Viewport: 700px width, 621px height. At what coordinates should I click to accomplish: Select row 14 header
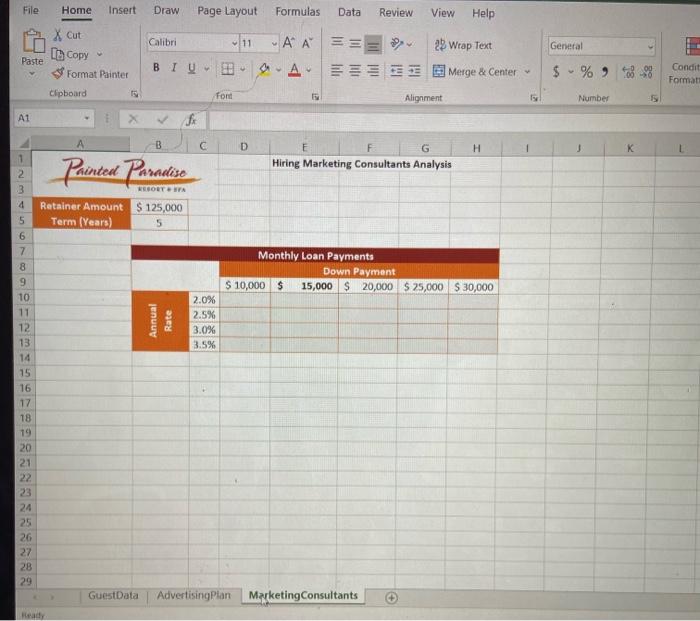pyautogui.click(x=25, y=358)
